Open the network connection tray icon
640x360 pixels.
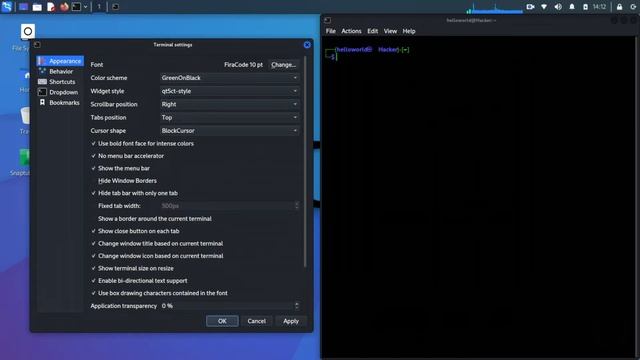point(544,7)
